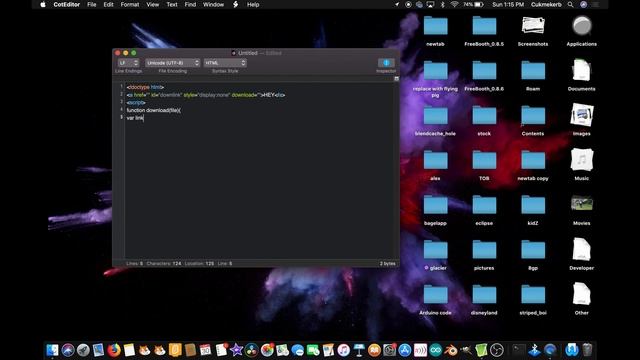Open the CotEditor application menu

click(x=67, y=4)
